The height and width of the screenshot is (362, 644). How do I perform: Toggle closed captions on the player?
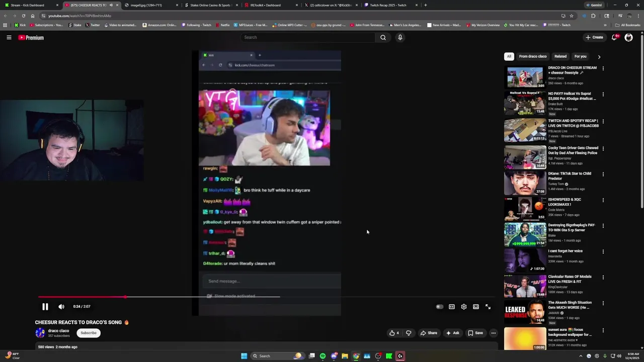(x=452, y=307)
